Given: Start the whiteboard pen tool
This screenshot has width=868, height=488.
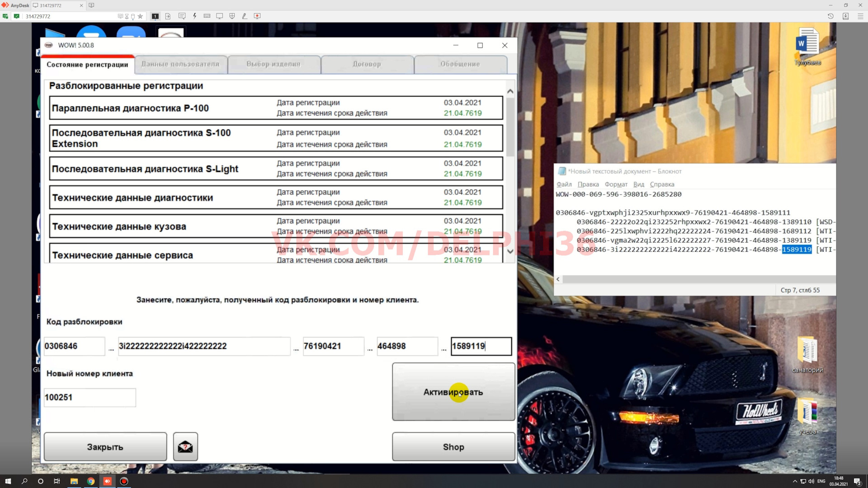Looking at the screenshot, I should tap(245, 16).
